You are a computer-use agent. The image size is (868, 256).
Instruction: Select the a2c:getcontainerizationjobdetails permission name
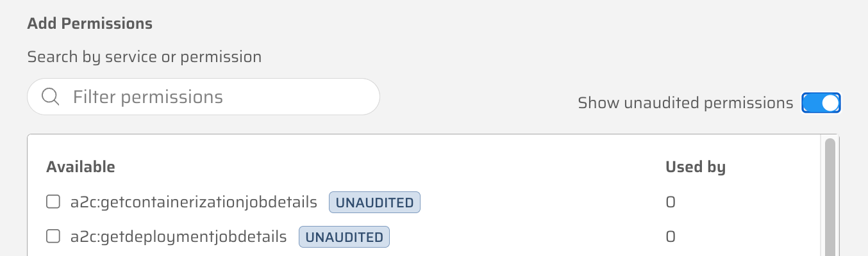194,202
